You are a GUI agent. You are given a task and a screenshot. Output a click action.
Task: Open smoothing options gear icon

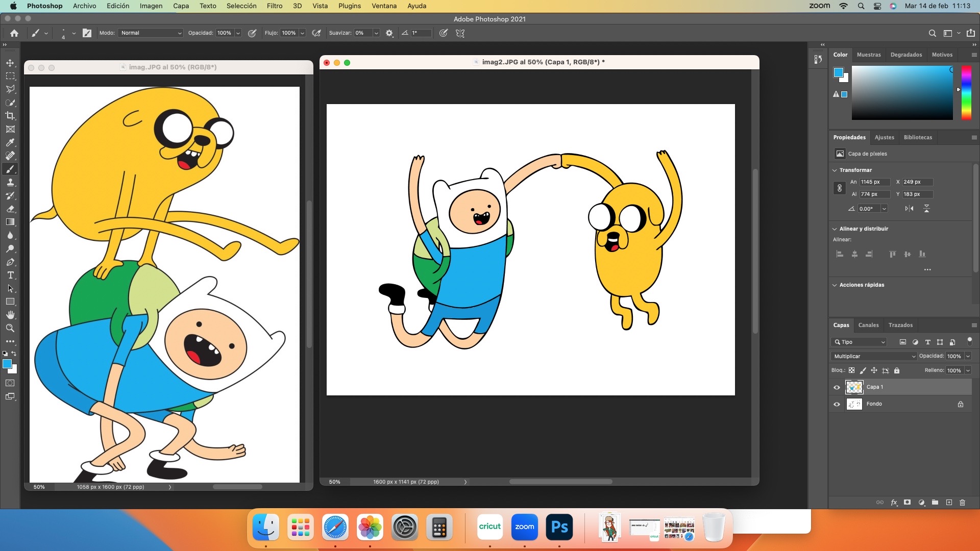389,33
